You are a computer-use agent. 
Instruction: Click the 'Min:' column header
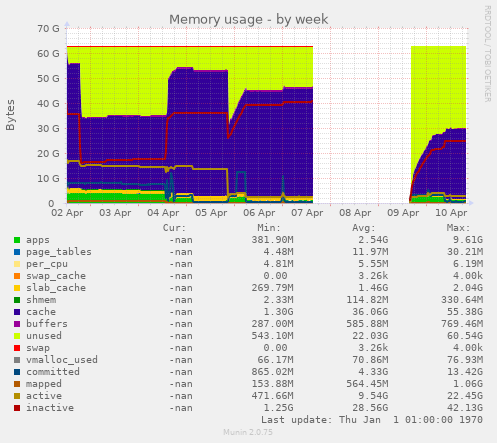[x=269, y=228]
